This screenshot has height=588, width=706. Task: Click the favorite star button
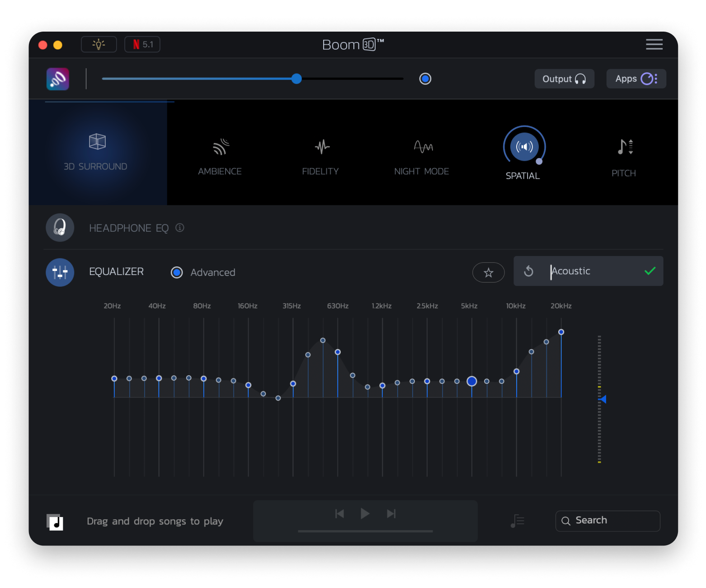tap(488, 272)
